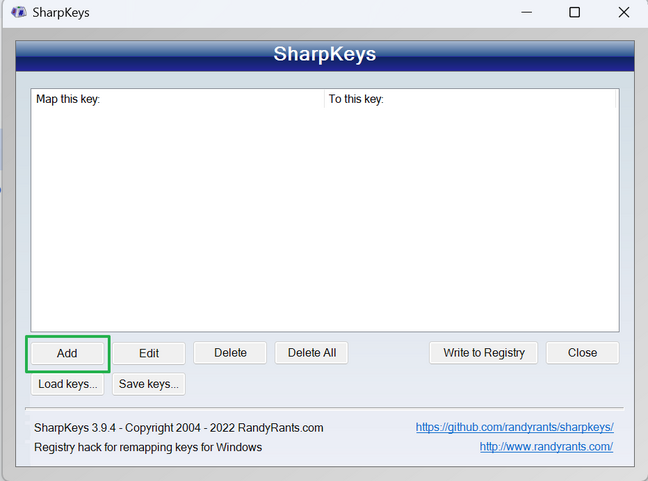Click the SharpKeys app icon in title bar
The image size is (648, 481).
tap(19, 12)
